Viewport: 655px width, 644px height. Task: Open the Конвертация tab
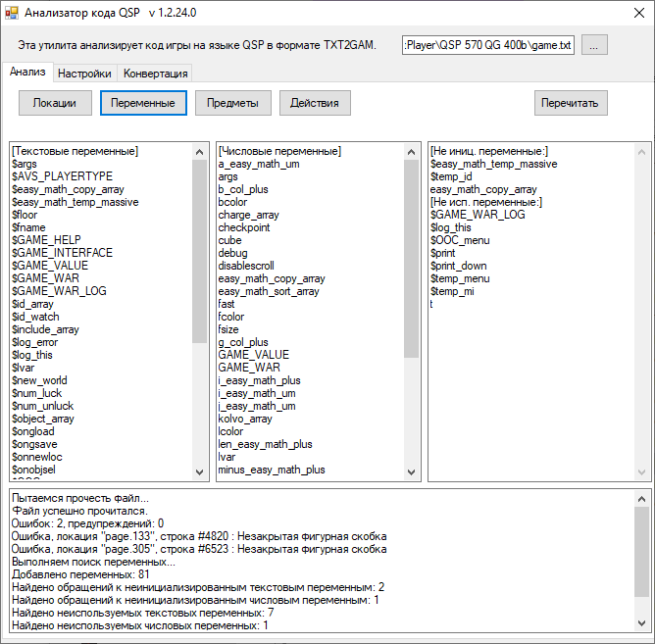point(154,74)
